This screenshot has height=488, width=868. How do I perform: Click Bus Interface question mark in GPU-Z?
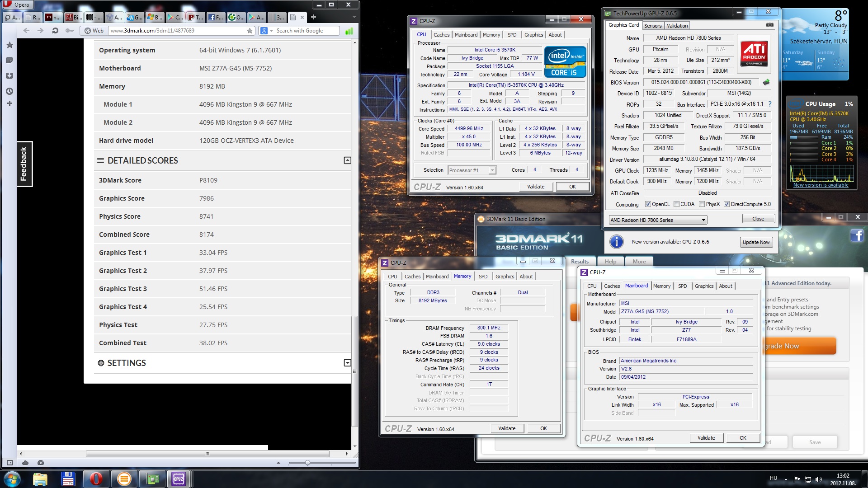click(770, 104)
